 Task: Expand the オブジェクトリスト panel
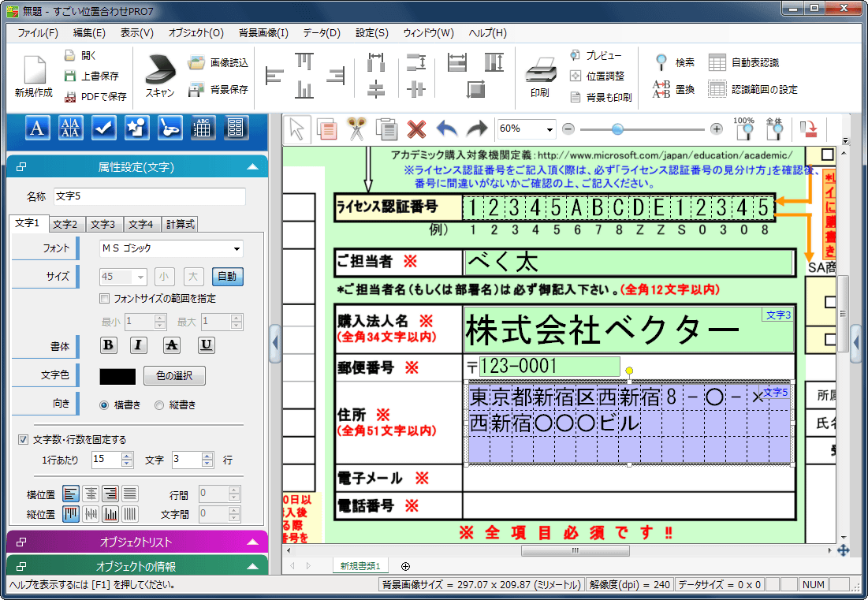click(252, 542)
